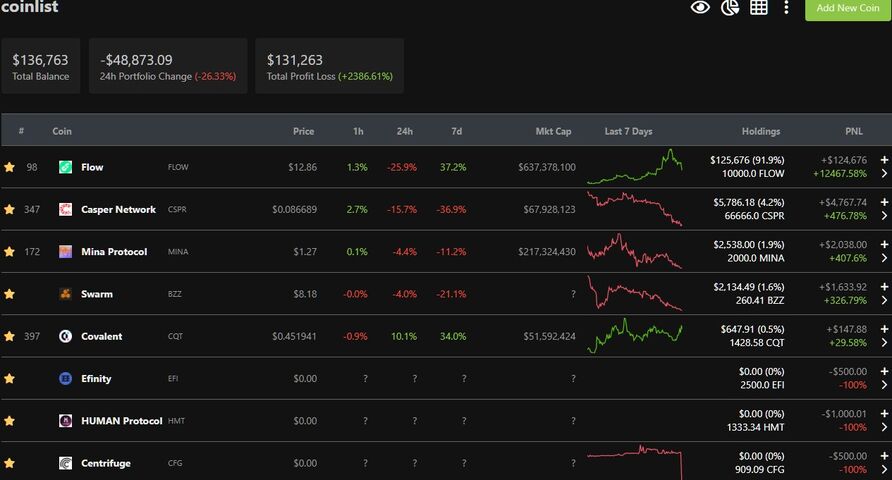The height and width of the screenshot is (480, 892).
Task: Click Flow's +12467.58% PNL value
Action: tap(840, 173)
